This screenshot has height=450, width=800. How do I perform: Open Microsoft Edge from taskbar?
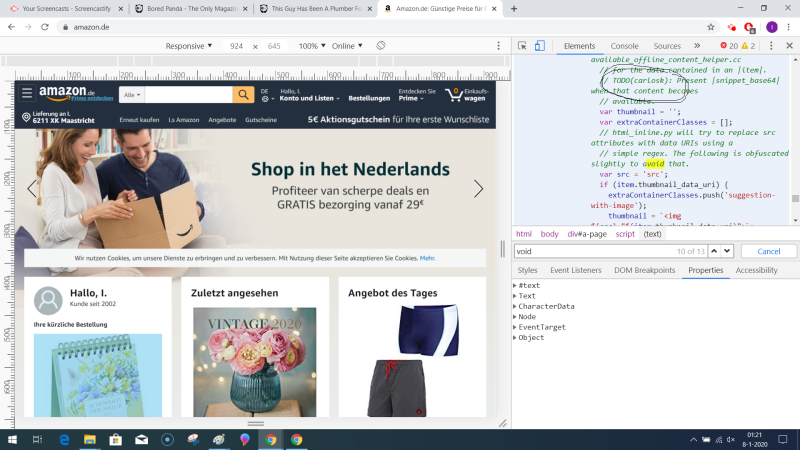[64, 439]
